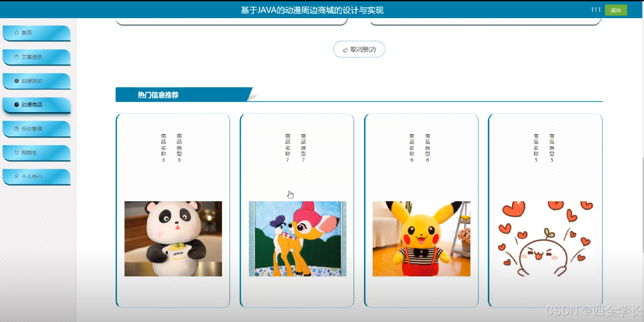
Task: Click the alert icon beside 动漫活动
Action: click(x=16, y=81)
